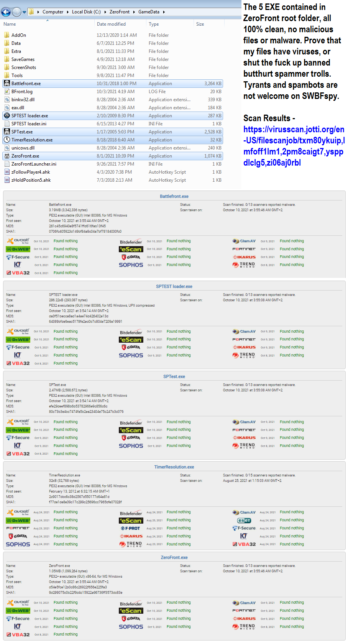The height and width of the screenshot is (644, 348).
Task: Expand the arrow after Local Disk (C:)
Action: 105,12
